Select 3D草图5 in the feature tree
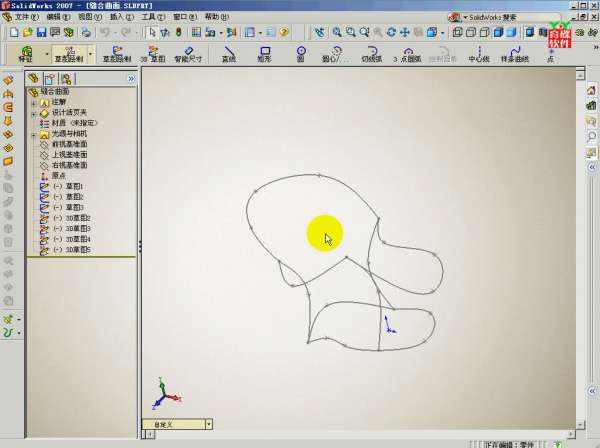600x448 pixels. (72, 250)
